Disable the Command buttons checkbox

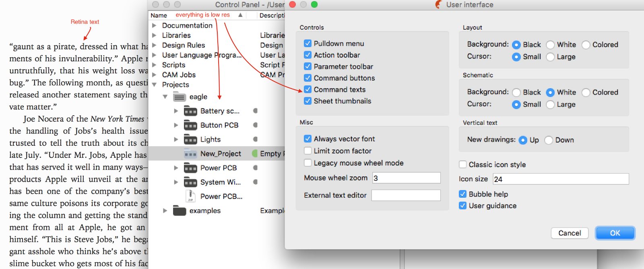point(308,78)
